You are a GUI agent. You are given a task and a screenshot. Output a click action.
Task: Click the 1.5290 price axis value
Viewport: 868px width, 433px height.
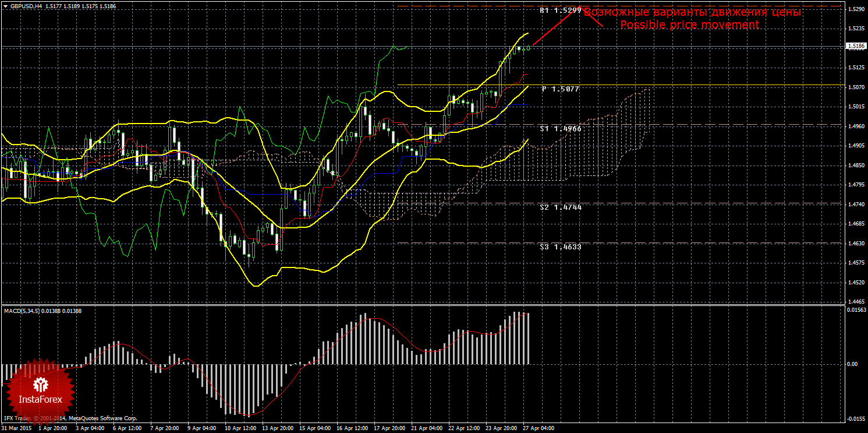[855, 9]
